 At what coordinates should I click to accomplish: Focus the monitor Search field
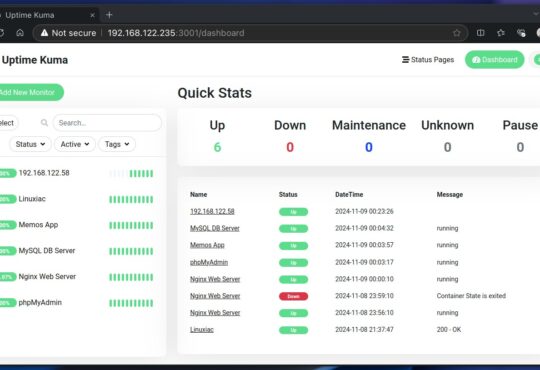coord(107,123)
